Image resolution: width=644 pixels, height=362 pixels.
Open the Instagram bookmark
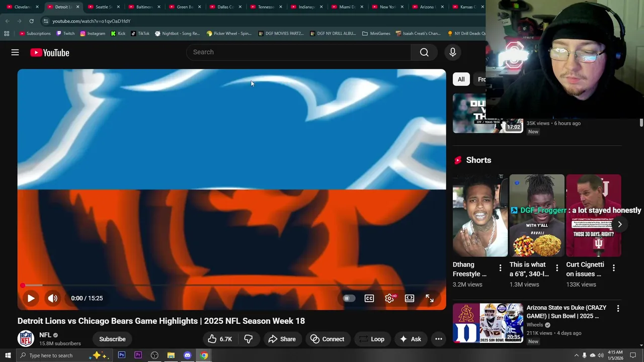coord(93,34)
